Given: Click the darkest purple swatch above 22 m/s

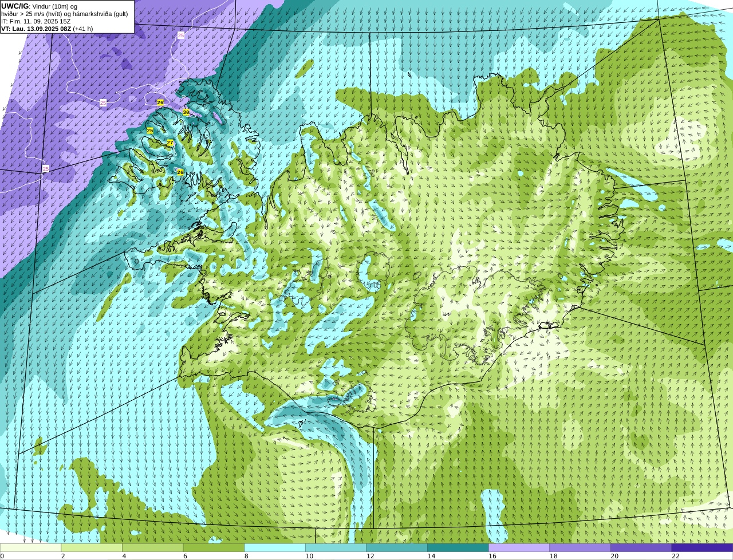Looking at the screenshot, I should pos(703,547).
